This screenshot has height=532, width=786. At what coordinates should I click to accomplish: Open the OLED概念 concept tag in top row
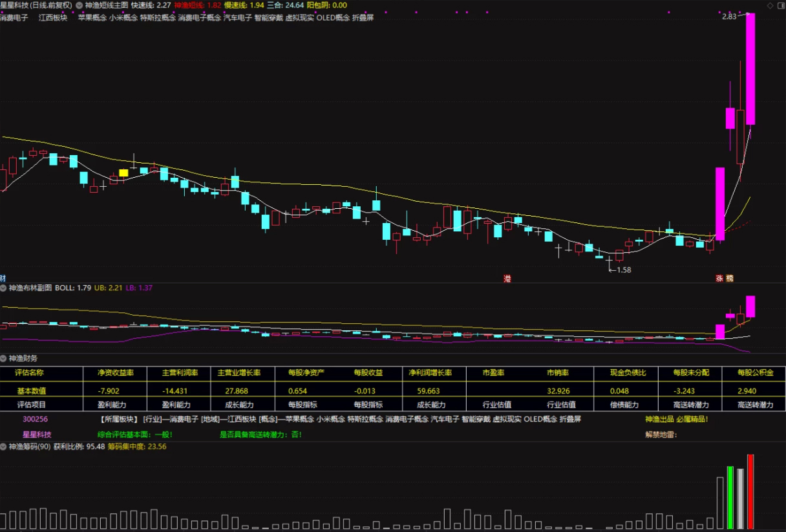click(x=333, y=17)
